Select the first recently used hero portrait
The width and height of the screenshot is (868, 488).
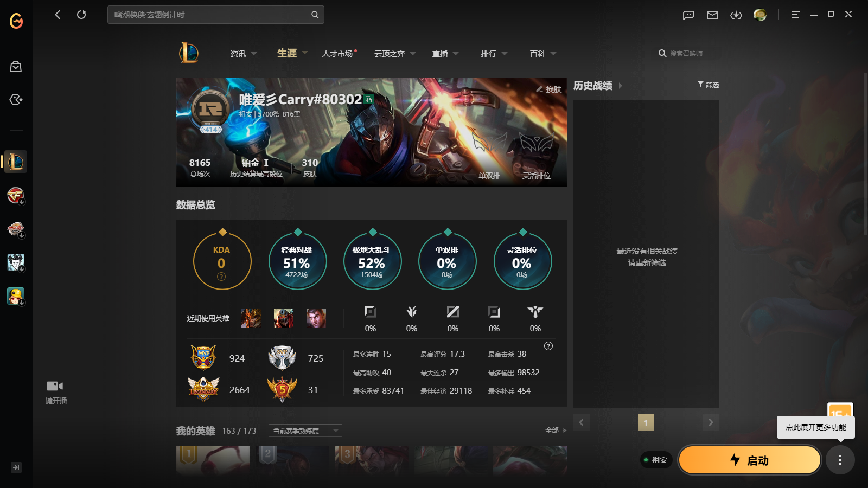251,318
